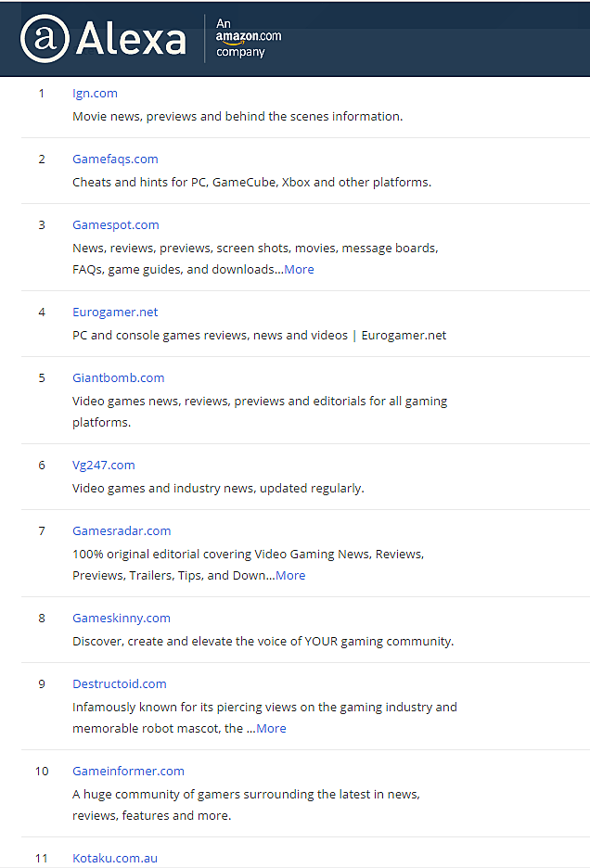Open the Eurogamer.net link

(x=115, y=313)
